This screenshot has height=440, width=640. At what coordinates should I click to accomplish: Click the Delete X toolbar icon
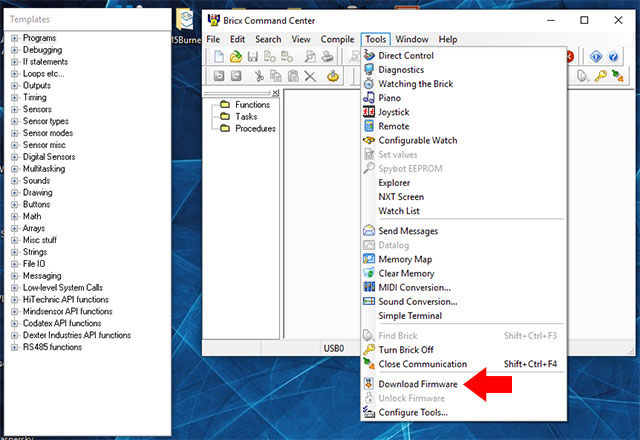pos(310,76)
